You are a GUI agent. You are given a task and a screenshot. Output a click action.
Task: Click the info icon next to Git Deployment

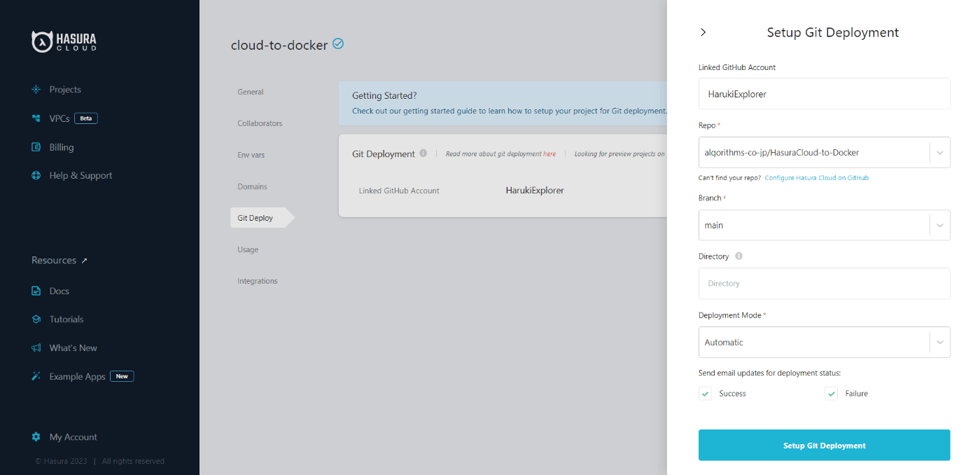click(423, 153)
